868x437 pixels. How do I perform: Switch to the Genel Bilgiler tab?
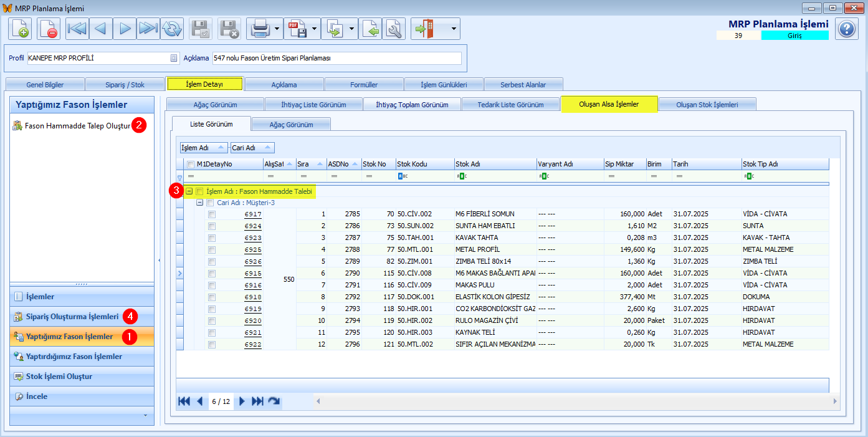[x=45, y=84]
